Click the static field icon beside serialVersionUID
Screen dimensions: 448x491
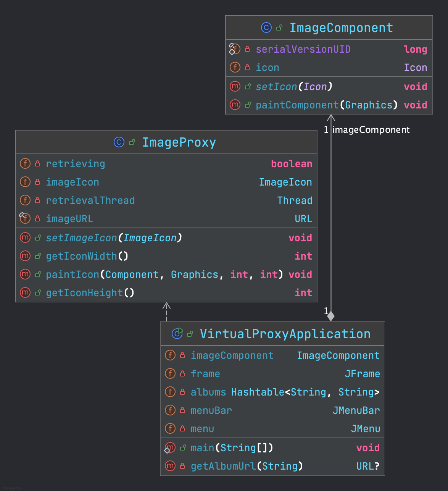pyautogui.click(x=235, y=49)
